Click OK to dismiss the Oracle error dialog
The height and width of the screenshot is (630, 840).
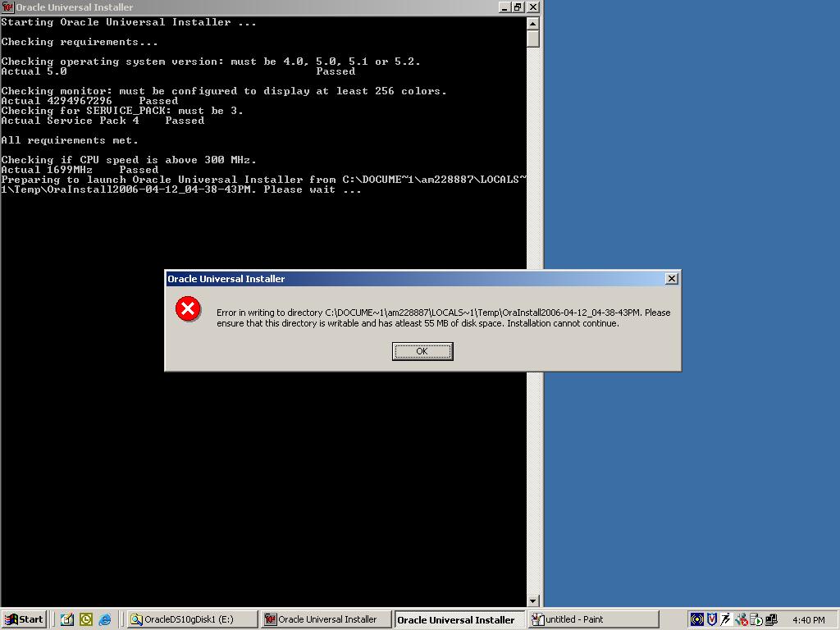422,351
